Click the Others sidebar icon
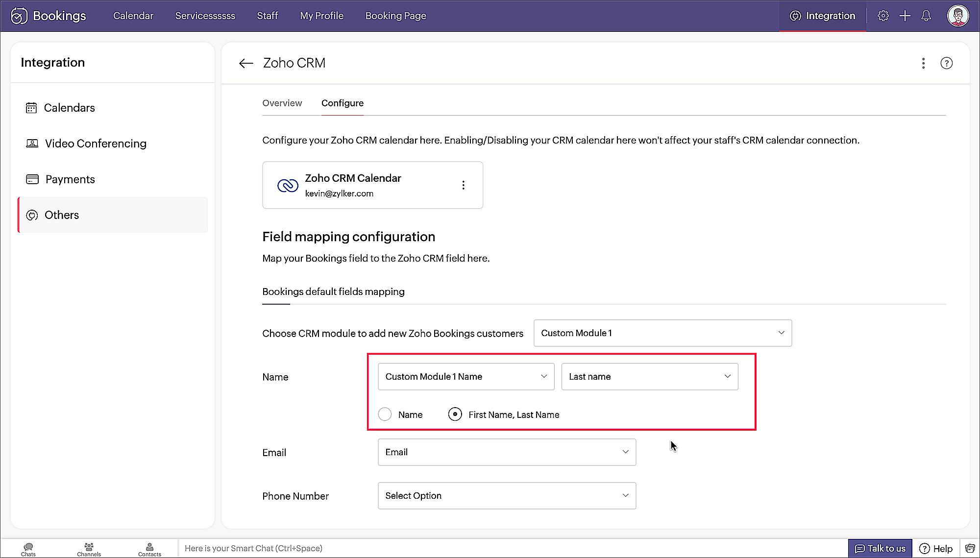The image size is (980, 558). tap(32, 215)
